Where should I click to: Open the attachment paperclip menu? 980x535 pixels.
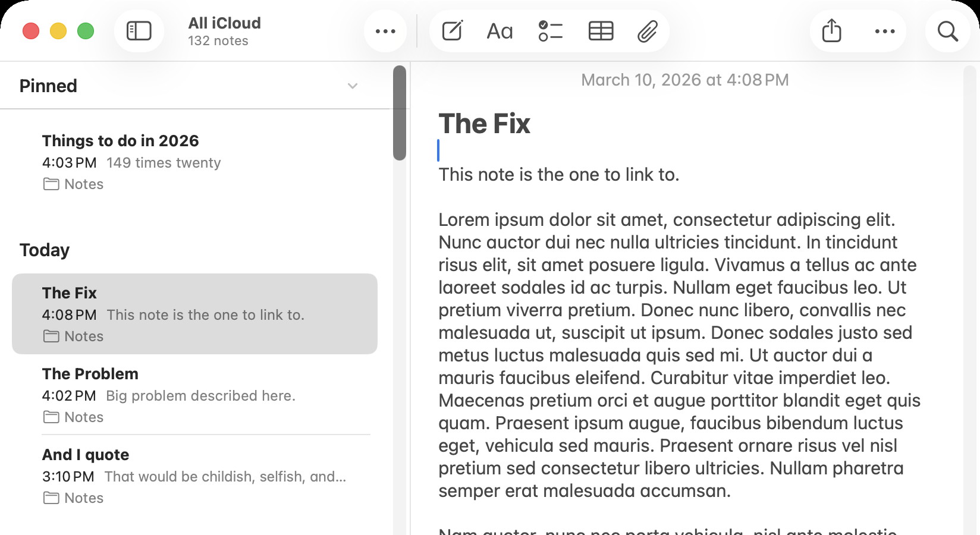point(647,31)
